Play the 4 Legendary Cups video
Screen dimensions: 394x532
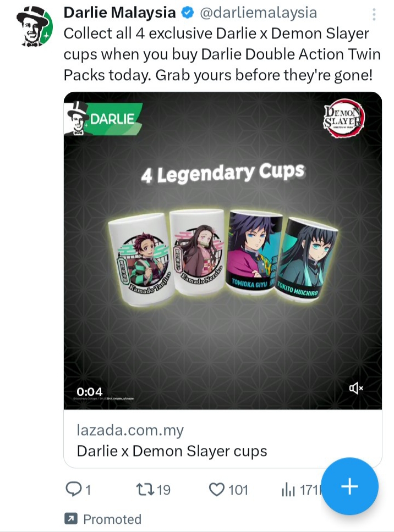point(223,251)
